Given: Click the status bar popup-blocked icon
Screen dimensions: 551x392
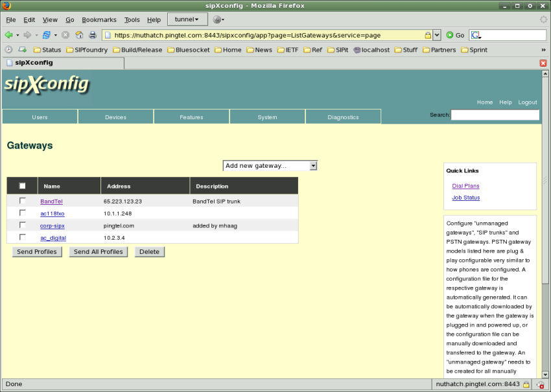Looking at the screenshot, I should [541, 385].
